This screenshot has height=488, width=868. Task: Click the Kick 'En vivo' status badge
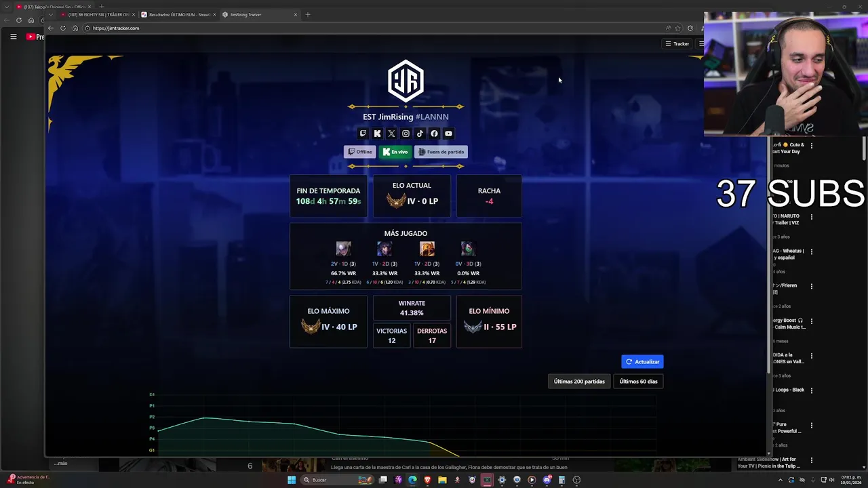coord(395,152)
